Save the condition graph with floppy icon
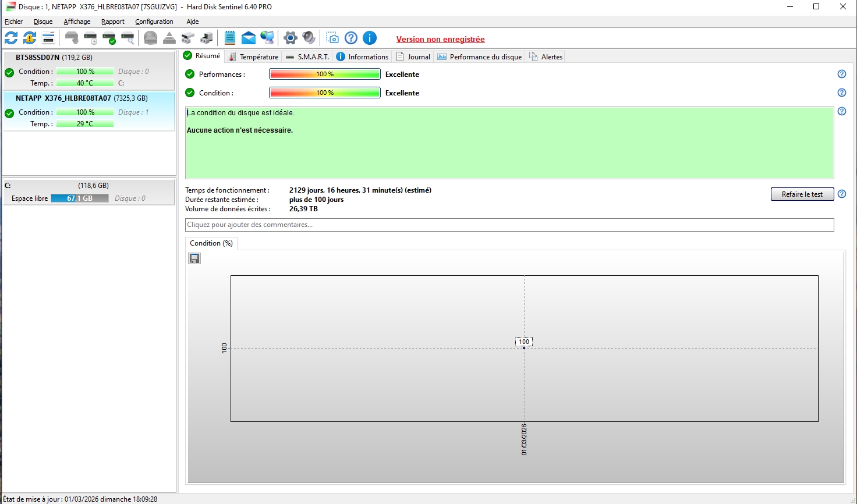Viewport: 857px width, 504px height. point(194,258)
